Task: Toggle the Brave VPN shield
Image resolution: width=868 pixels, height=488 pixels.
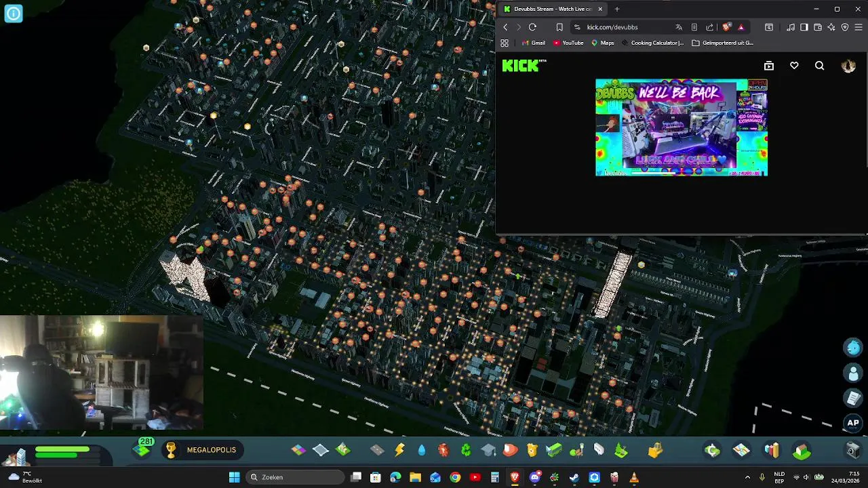Action: pyautogui.click(x=845, y=27)
